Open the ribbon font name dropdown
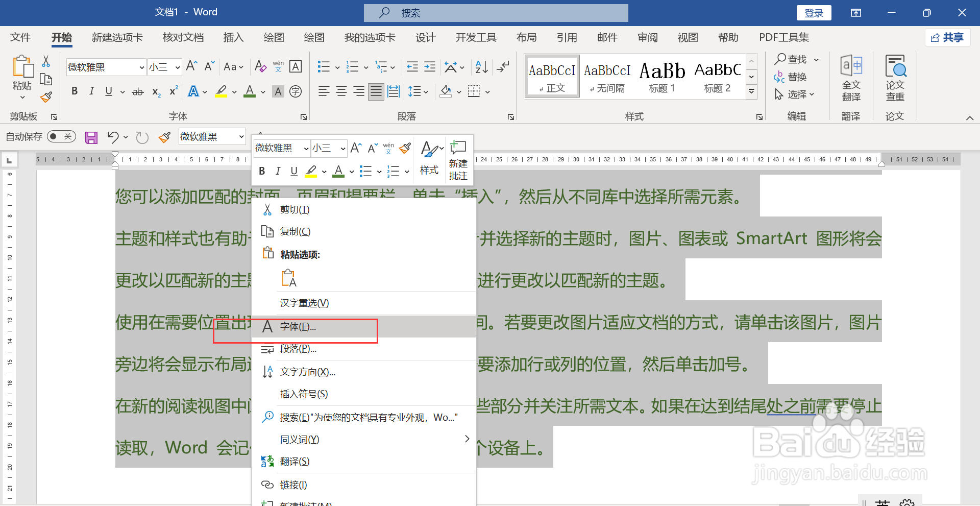Viewport: 980px width, 506px height. pos(142,67)
